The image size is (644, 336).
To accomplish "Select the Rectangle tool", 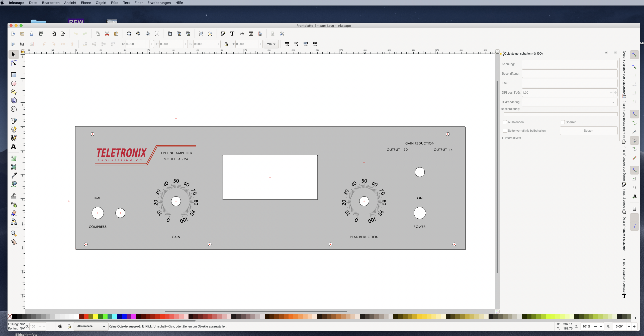I will [14, 75].
